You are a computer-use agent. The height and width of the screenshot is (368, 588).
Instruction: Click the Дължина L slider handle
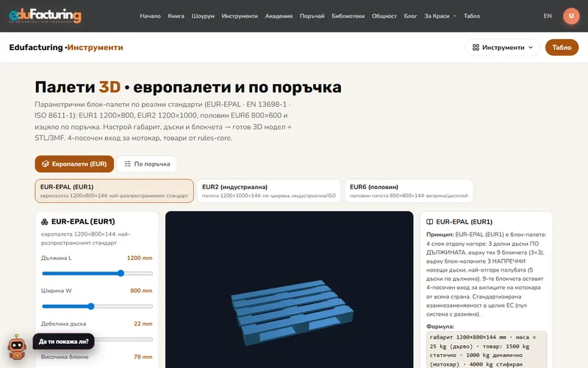click(121, 273)
